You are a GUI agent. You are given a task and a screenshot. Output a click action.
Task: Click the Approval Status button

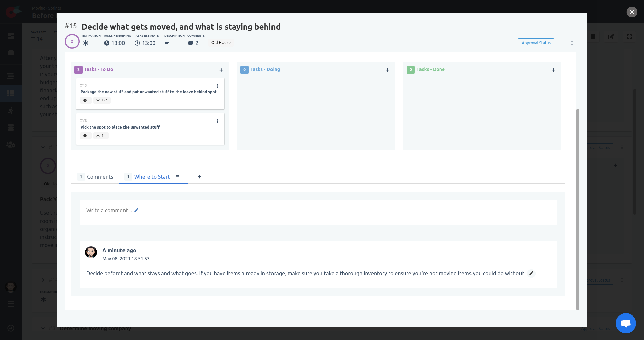(536, 43)
